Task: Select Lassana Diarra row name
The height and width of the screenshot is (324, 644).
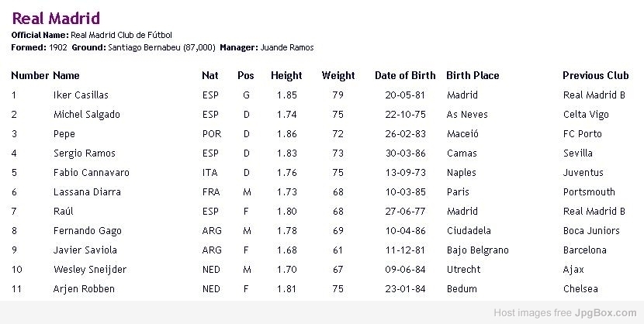Action: (x=87, y=192)
